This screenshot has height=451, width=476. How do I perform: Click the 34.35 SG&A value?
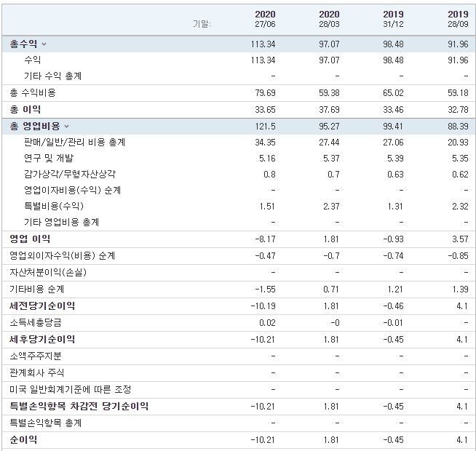(265, 142)
